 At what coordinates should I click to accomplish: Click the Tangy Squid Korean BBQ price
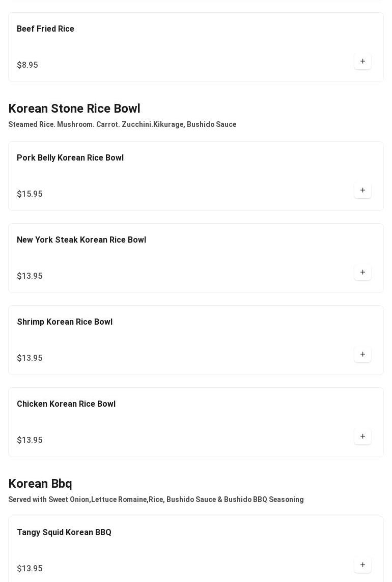tap(30, 569)
